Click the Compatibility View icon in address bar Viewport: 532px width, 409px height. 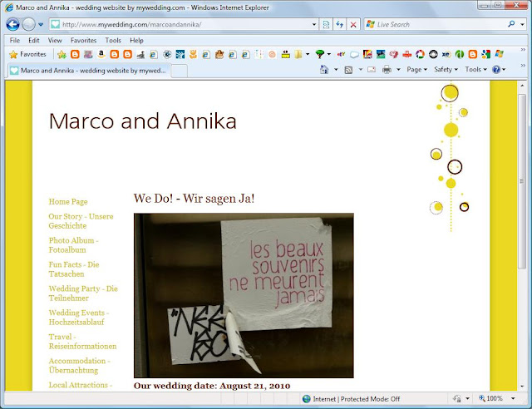pos(326,24)
